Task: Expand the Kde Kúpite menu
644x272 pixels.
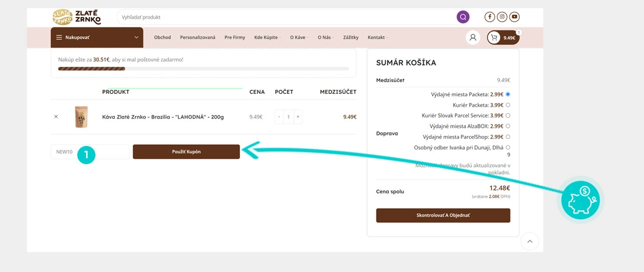Action: click(268, 38)
